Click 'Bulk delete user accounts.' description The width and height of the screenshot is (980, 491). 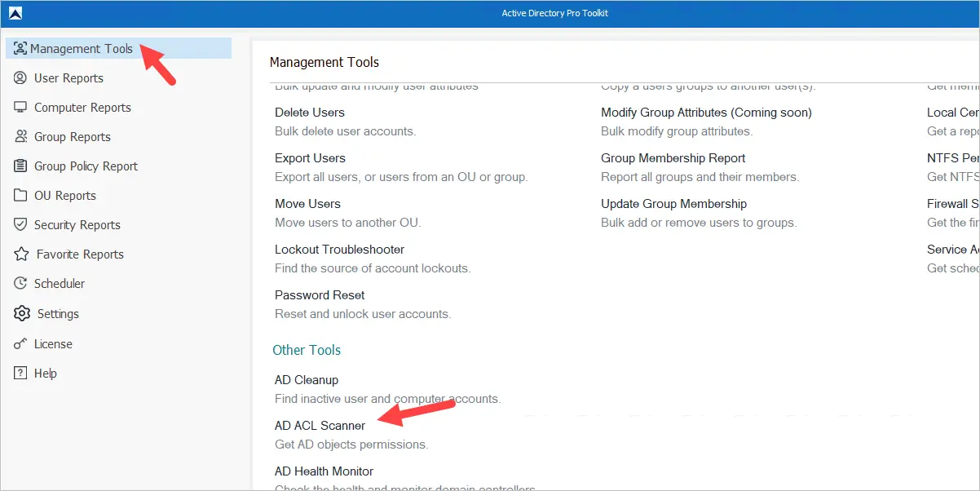click(x=346, y=131)
